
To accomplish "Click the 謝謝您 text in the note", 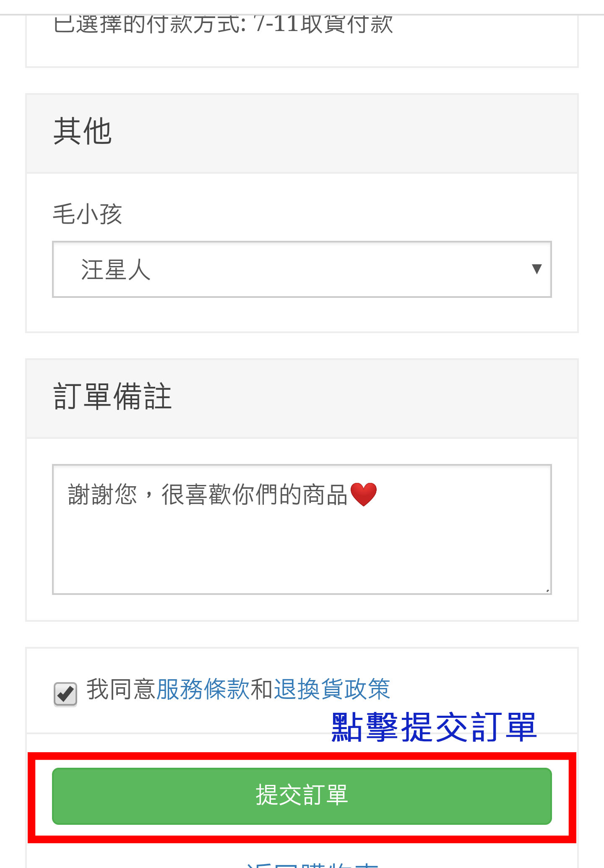I will (103, 495).
